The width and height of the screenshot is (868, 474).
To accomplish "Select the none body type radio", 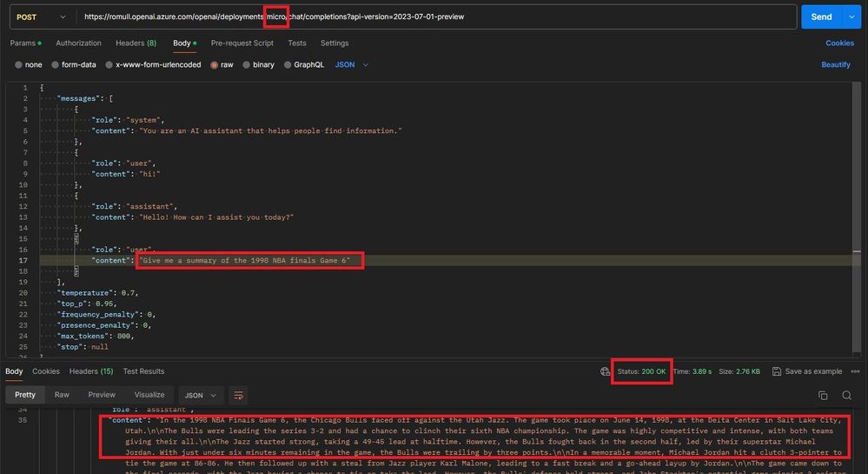I will [x=19, y=65].
